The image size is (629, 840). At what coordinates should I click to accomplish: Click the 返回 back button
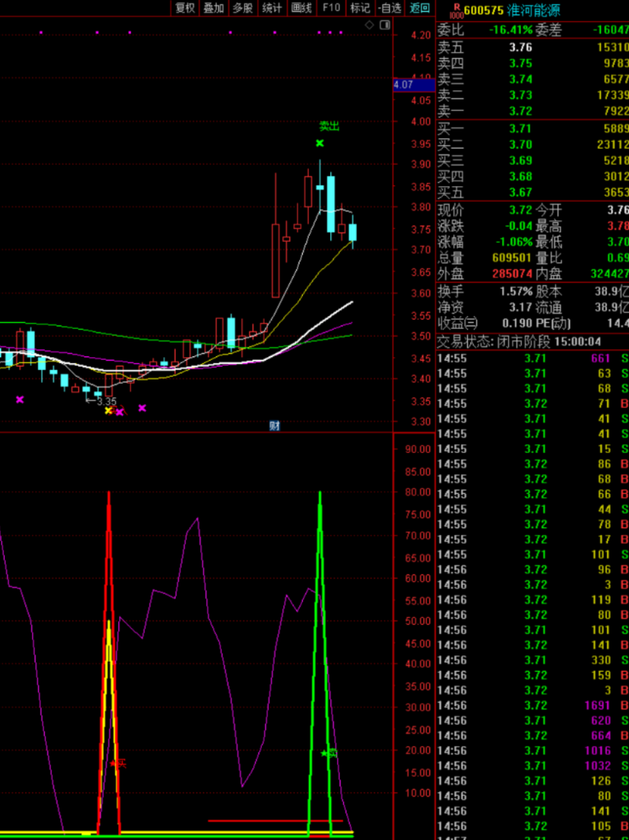tap(420, 8)
